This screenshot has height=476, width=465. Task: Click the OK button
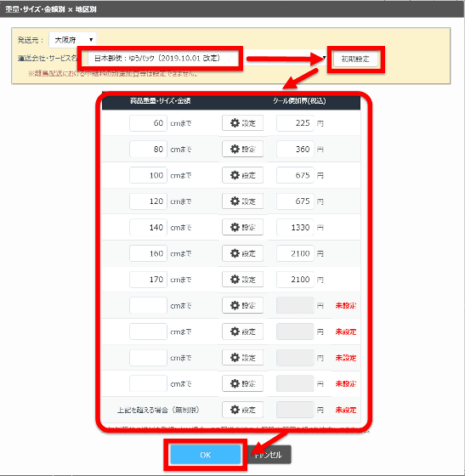[206, 455]
